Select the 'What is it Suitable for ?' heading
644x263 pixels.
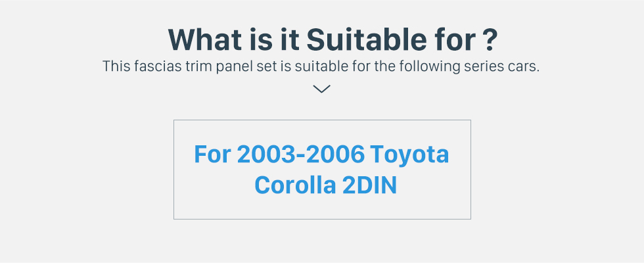333,39
